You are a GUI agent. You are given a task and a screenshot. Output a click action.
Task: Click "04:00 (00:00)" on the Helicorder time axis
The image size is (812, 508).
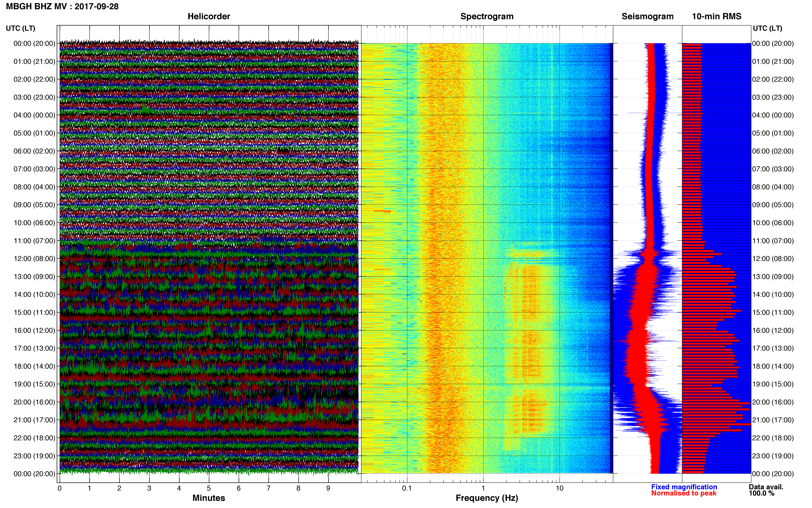[x=34, y=115]
